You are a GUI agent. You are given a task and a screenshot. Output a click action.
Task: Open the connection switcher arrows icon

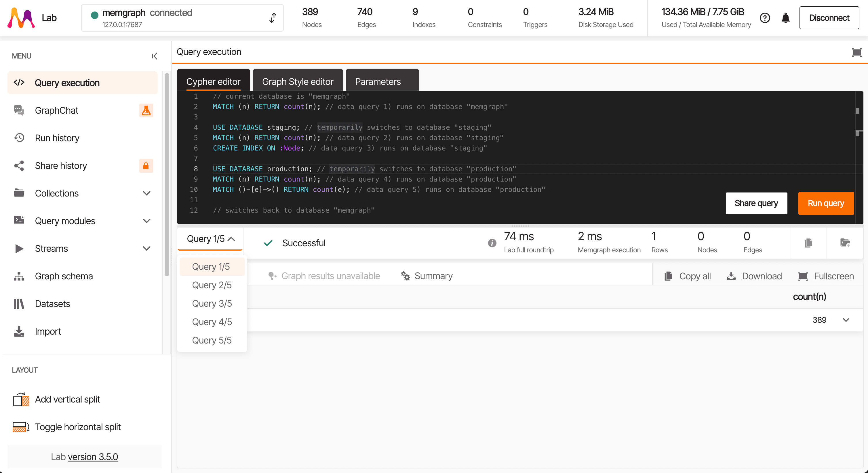273,18
